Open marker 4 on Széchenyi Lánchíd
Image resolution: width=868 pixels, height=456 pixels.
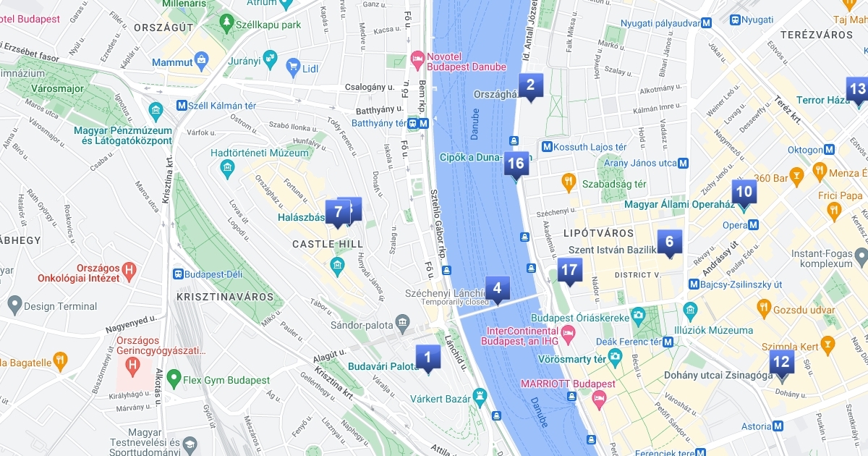coord(497,289)
